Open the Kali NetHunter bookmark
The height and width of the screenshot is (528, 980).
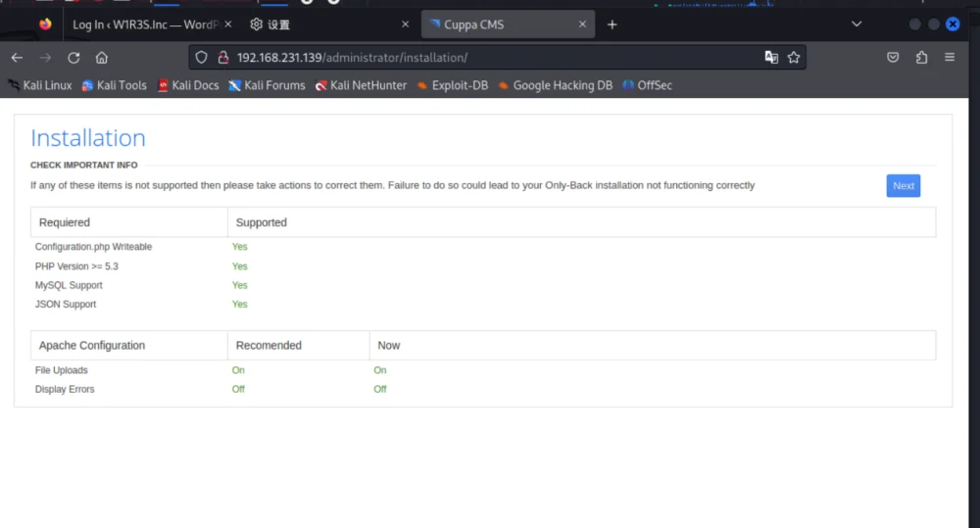[x=362, y=85]
